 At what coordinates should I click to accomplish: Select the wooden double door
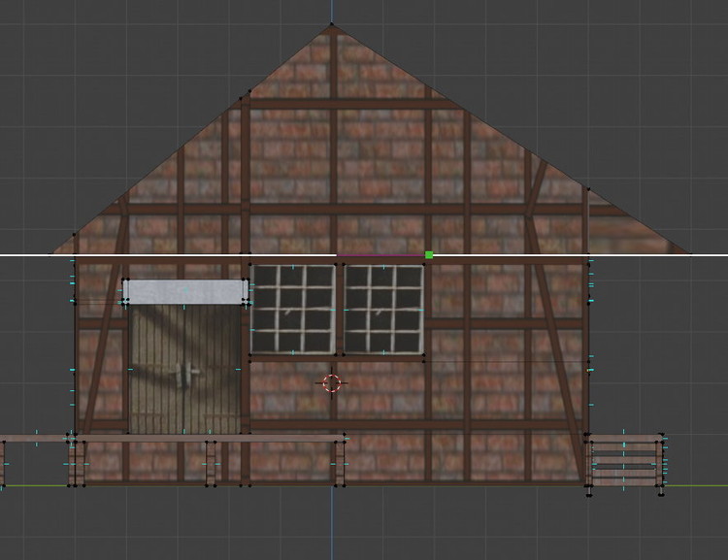tap(184, 370)
